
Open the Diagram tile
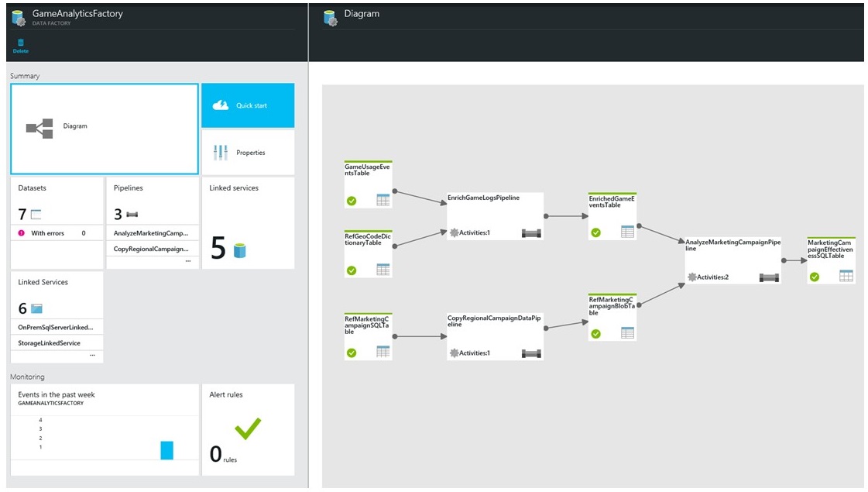(105, 129)
